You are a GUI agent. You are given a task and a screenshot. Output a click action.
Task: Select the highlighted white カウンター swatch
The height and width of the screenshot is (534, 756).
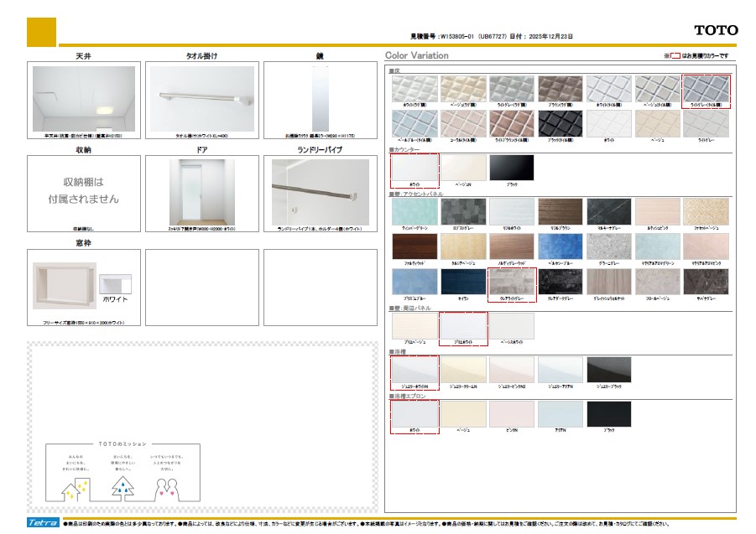click(x=414, y=168)
